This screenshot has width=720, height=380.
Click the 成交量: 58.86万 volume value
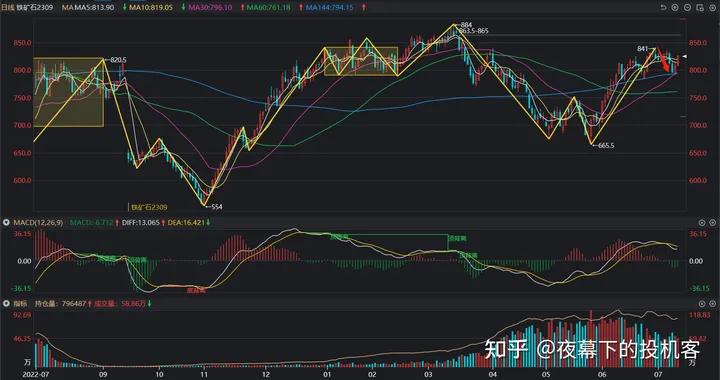[x=120, y=303]
